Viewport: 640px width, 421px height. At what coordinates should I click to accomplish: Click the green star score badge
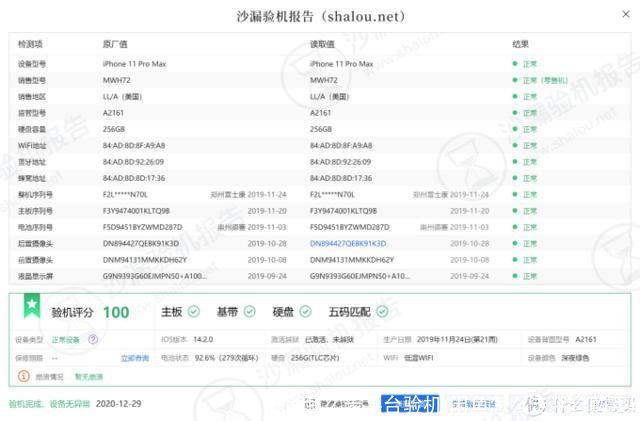32,305
